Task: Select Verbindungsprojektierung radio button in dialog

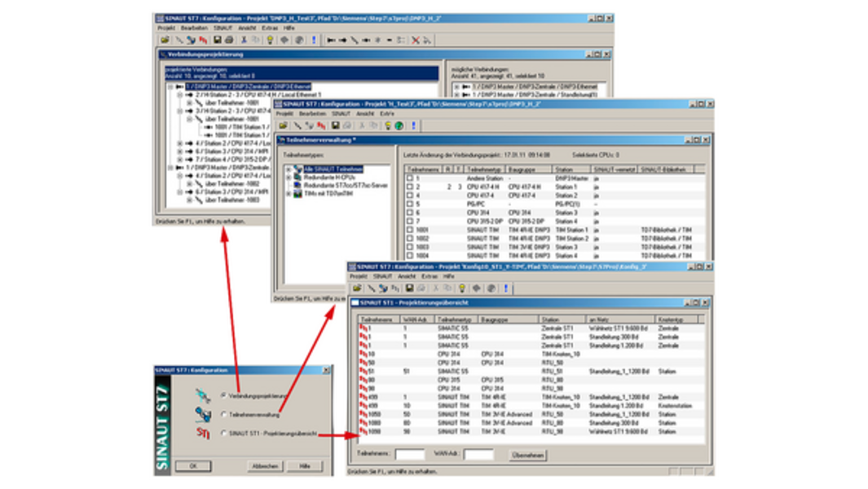Action: 223,395
